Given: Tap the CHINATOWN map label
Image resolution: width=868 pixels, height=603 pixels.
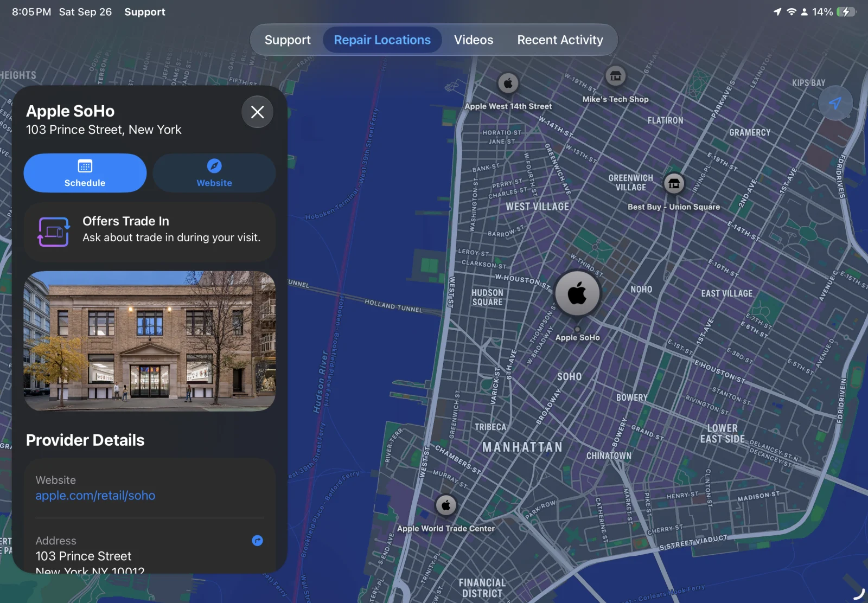Looking at the screenshot, I should [609, 456].
